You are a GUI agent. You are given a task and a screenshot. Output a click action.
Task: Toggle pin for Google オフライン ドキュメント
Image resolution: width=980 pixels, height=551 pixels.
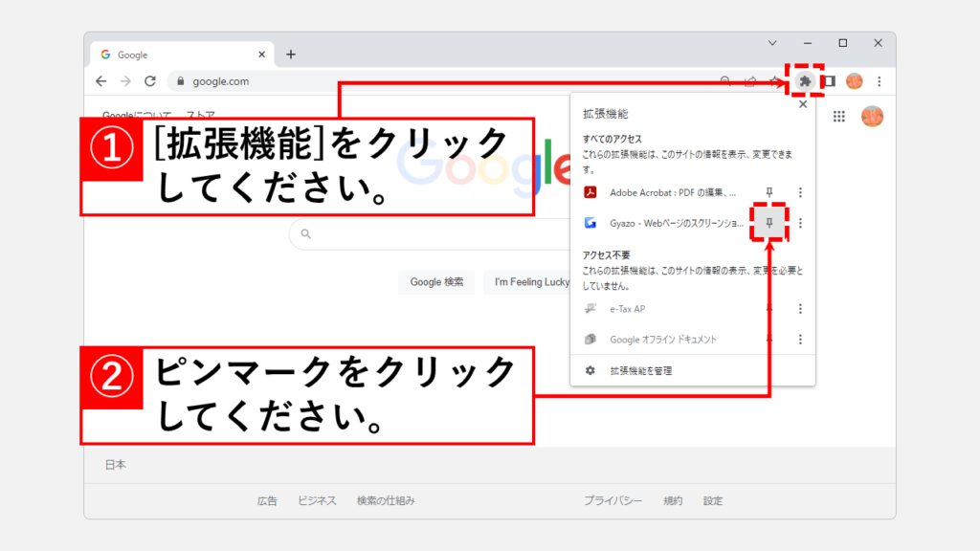click(x=768, y=340)
